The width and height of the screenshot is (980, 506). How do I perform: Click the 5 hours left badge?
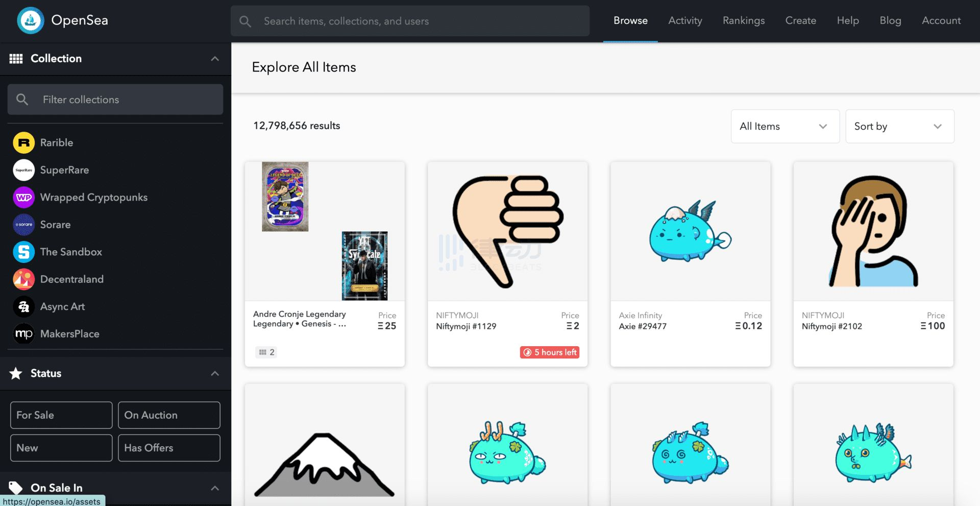[x=550, y=352]
